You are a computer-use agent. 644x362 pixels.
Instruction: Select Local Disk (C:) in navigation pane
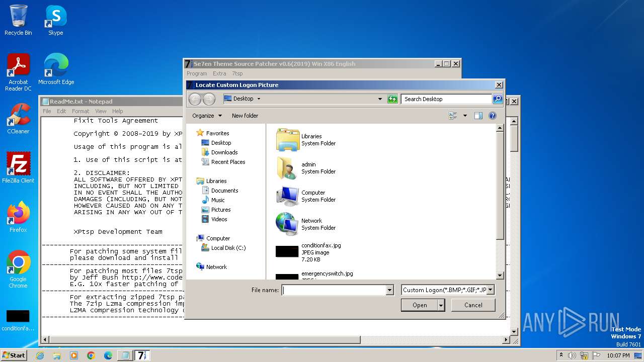click(x=228, y=248)
